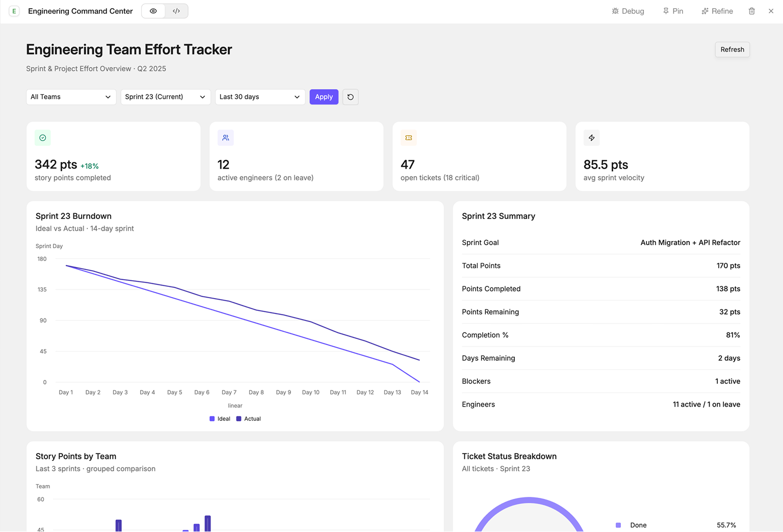
Task: Click the Story Points by Team heading
Action: 76,457
